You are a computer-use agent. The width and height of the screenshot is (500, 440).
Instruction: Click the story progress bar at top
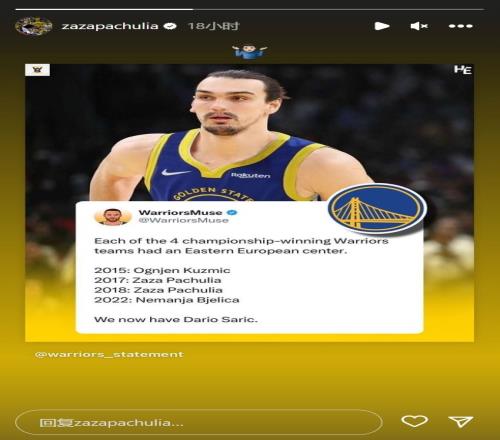tap(250, 9)
